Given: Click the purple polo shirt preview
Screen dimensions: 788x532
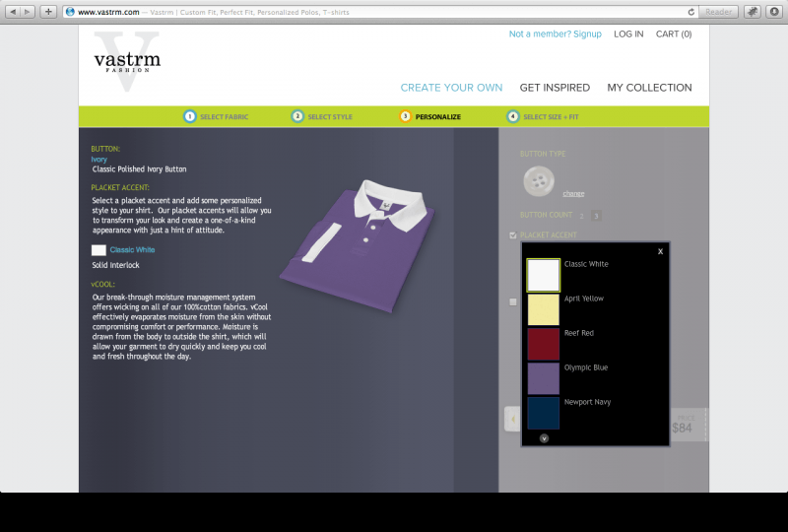Looking at the screenshot, I should click(x=358, y=246).
